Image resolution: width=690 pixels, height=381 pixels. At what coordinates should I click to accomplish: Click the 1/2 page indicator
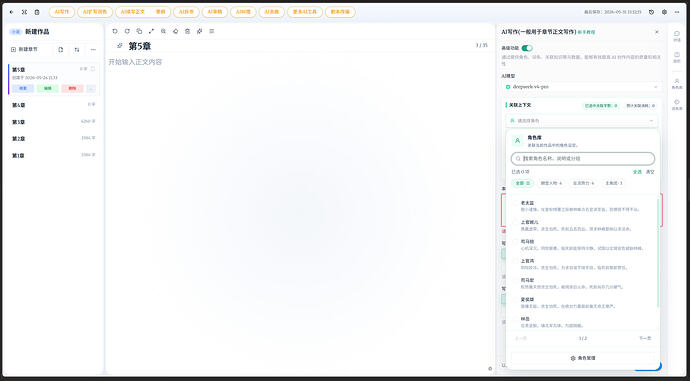(x=583, y=338)
